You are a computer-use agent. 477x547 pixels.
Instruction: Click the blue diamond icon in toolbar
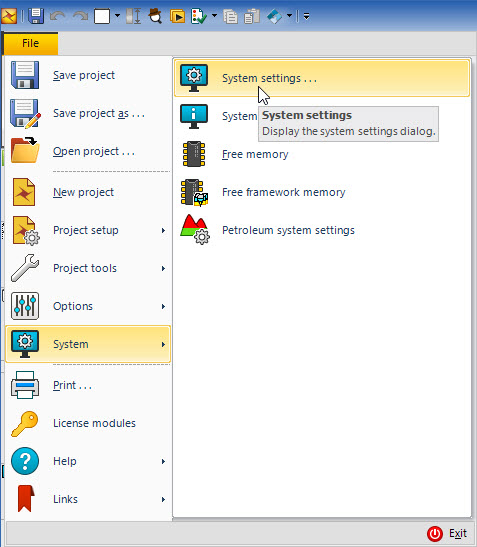coord(274,16)
